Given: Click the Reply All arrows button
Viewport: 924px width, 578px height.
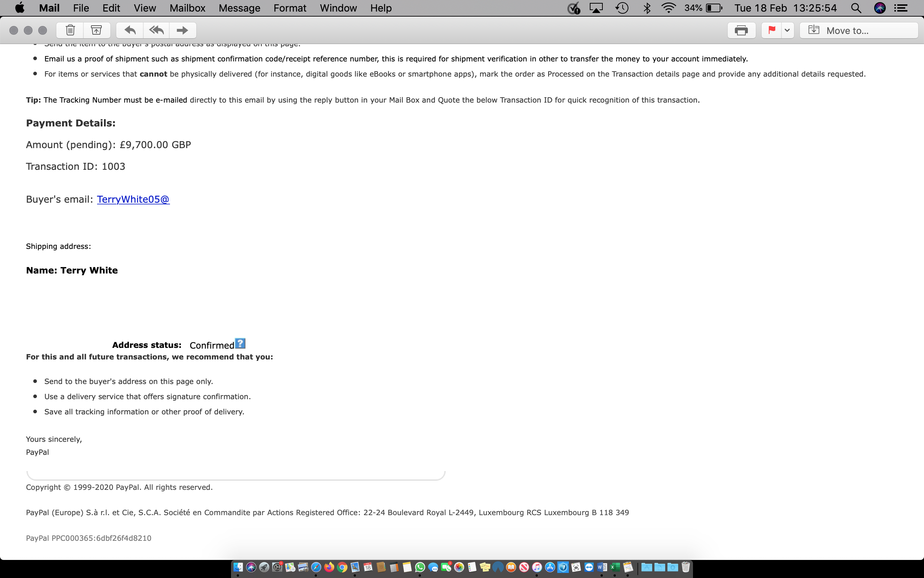Looking at the screenshot, I should pyautogui.click(x=156, y=30).
